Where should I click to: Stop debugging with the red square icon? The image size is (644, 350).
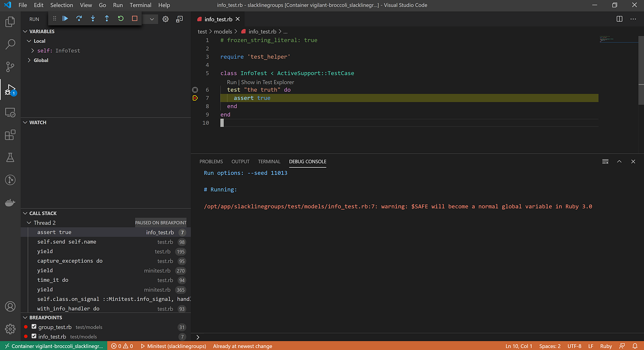(133, 19)
